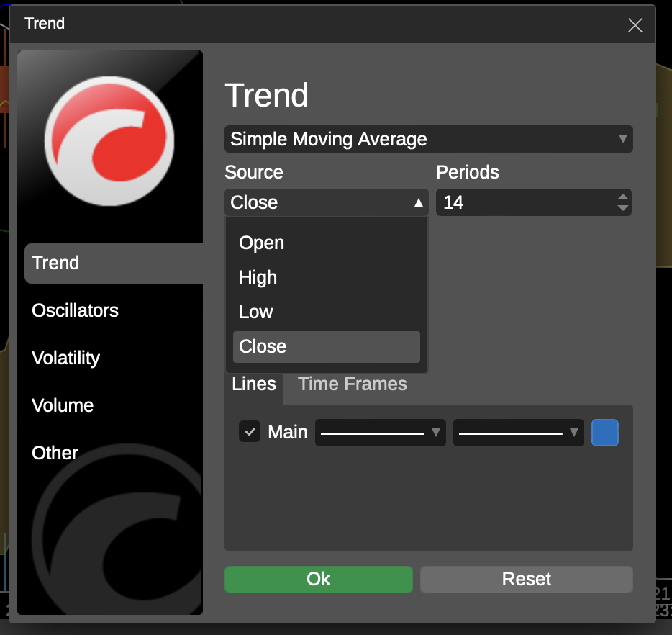Viewport: 672px width, 635px height.
Task: Open the first Main line style dropdown
Action: (380, 433)
